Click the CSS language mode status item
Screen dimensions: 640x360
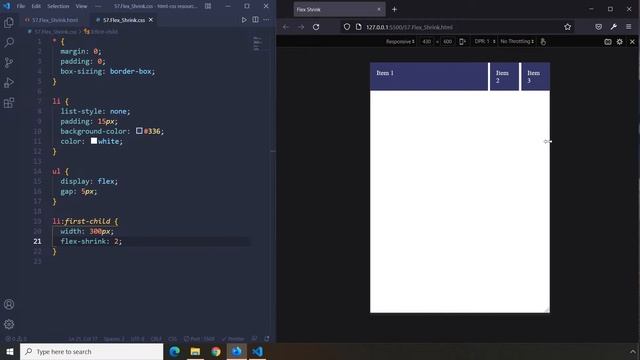[x=173, y=339]
